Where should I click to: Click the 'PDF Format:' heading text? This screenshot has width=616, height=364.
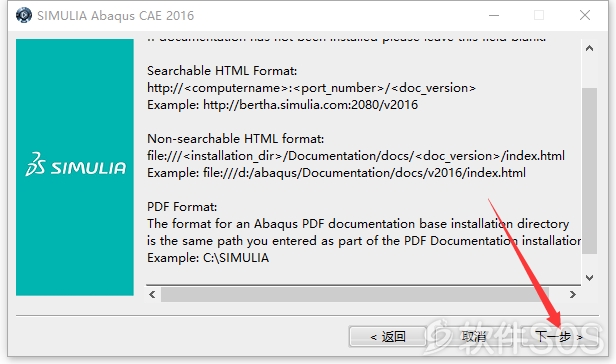click(x=182, y=207)
